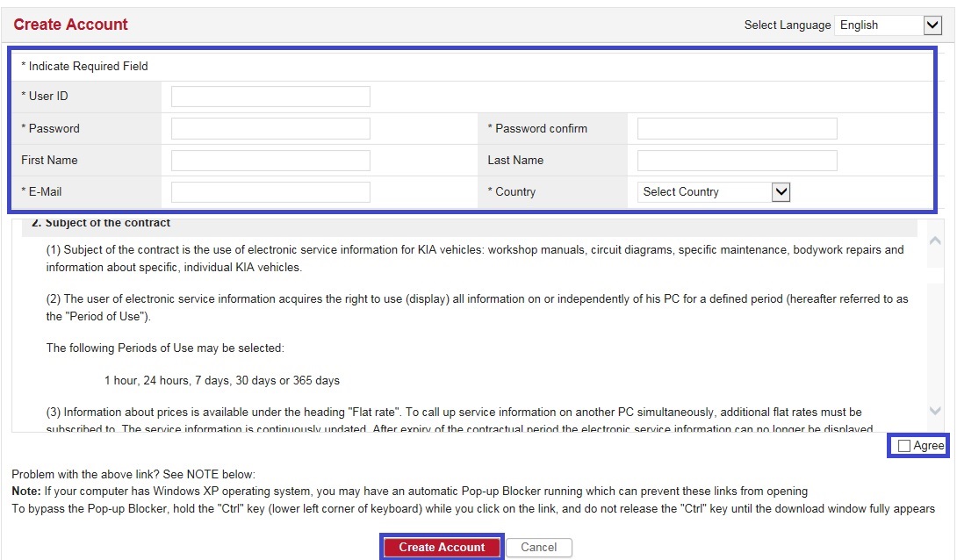957x560 pixels.
Task: Click the '* Password' label
Action: tap(50, 129)
